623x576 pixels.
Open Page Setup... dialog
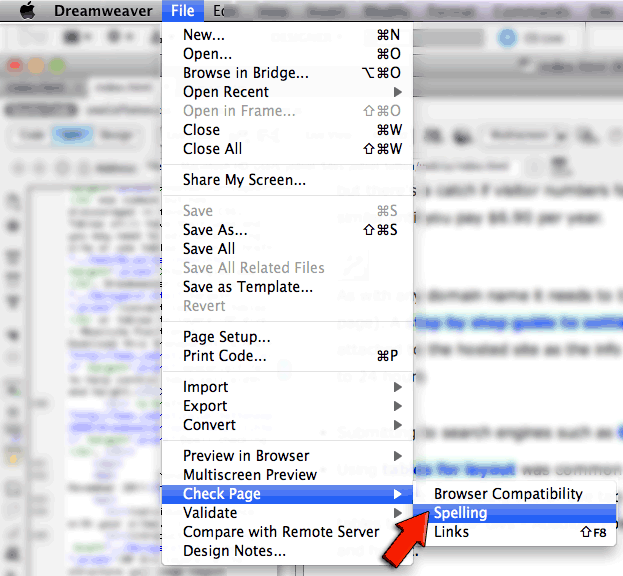point(288,337)
